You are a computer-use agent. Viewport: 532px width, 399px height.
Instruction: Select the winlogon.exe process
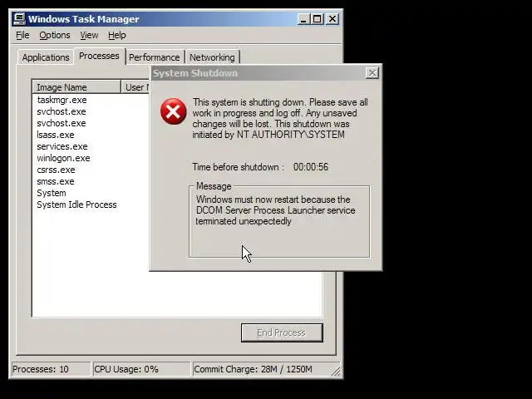point(63,158)
